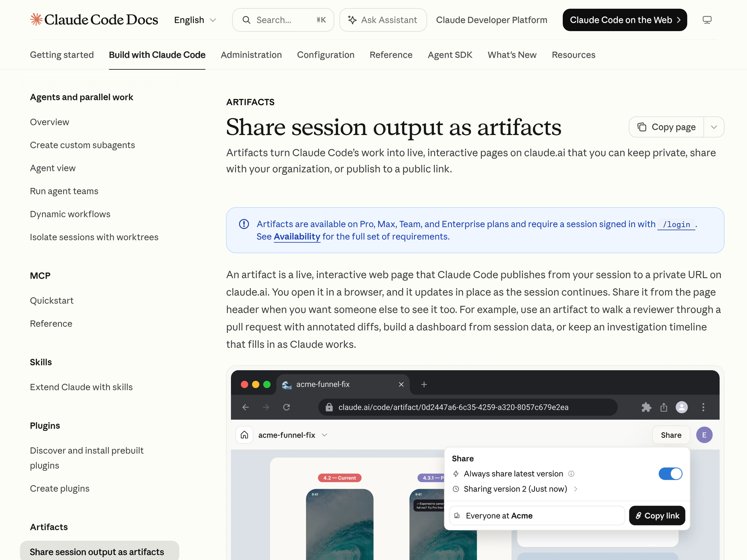Open the What's New tab
This screenshot has width=747, height=560.
(x=512, y=55)
